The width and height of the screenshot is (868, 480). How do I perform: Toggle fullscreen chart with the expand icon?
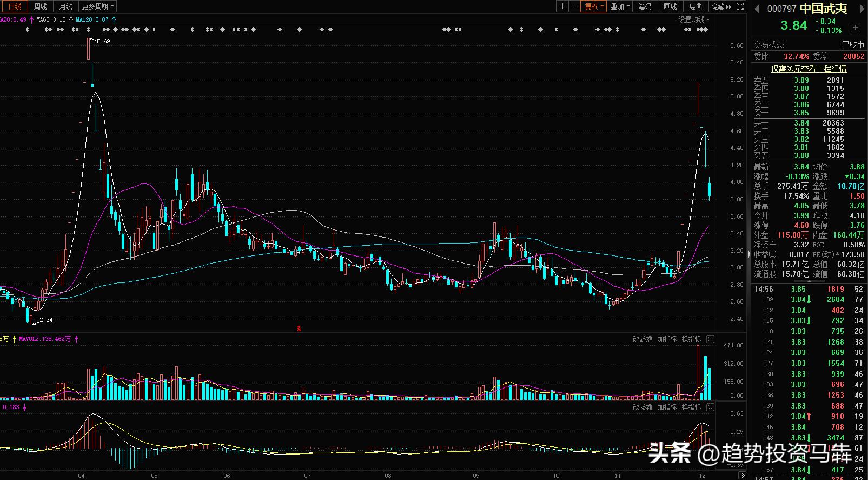point(741,6)
